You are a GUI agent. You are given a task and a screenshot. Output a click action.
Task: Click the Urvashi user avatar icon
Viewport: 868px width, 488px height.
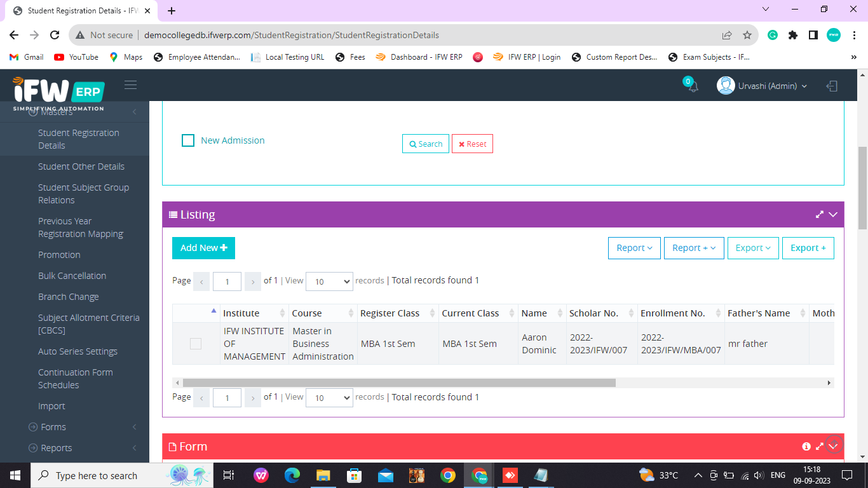[726, 86]
